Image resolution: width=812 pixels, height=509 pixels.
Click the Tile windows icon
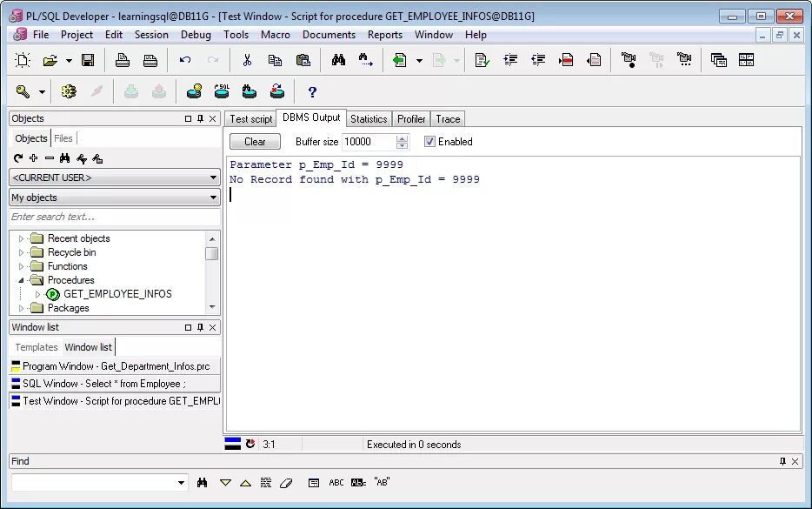tap(746, 60)
